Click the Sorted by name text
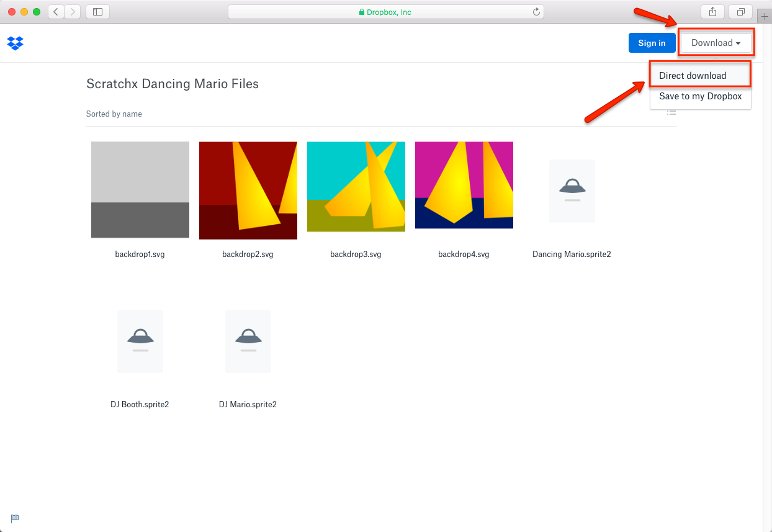This screenshot has height=532, width=772. point(114,114)
